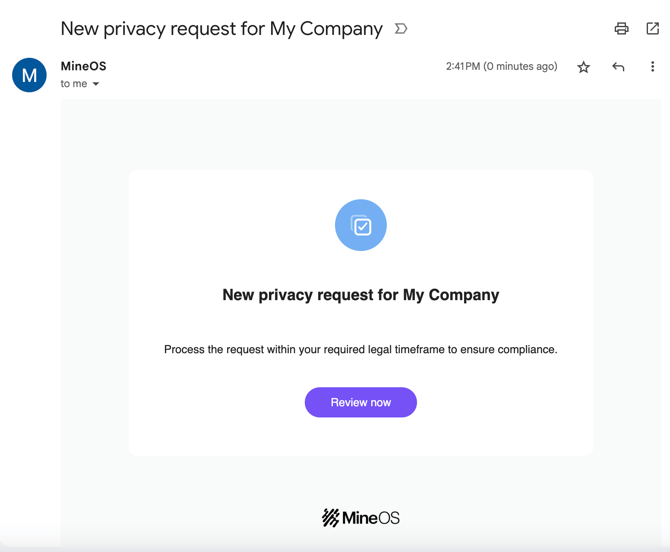Click the 'to me' recipient text
Image resolution: width=670 pixels, height=552 pixels.
[x=73, y=84]
